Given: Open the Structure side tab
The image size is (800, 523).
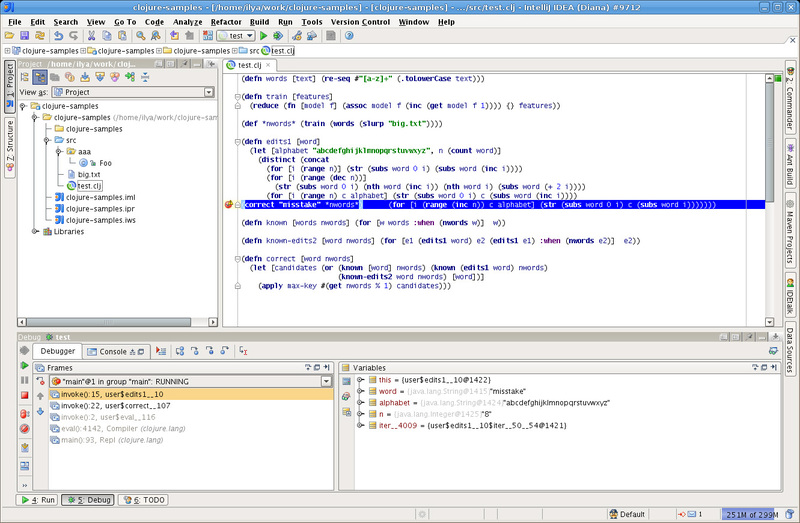Looking at the screenshot, I should pyautogui.click(x=10, y=147).
